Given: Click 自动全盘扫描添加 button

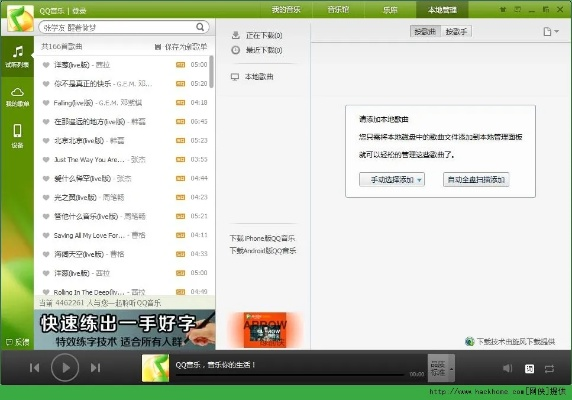Looking at the screenshot, I should pyautogui.click(x=476, y=179).
